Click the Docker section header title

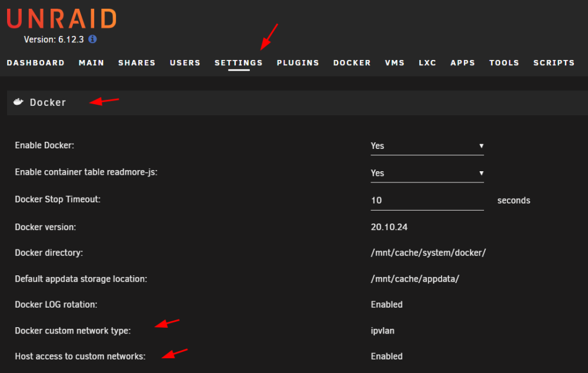coord(48,102)
